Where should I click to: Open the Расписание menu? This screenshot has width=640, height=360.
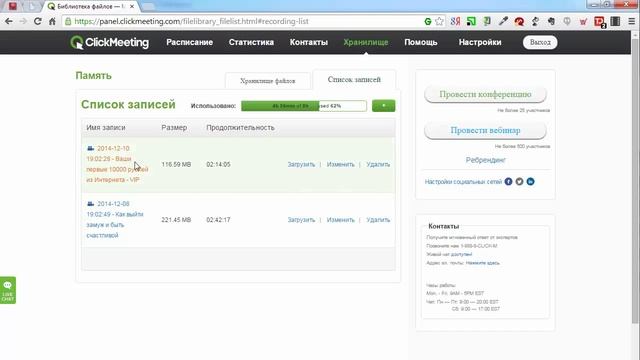pos(189,42)
